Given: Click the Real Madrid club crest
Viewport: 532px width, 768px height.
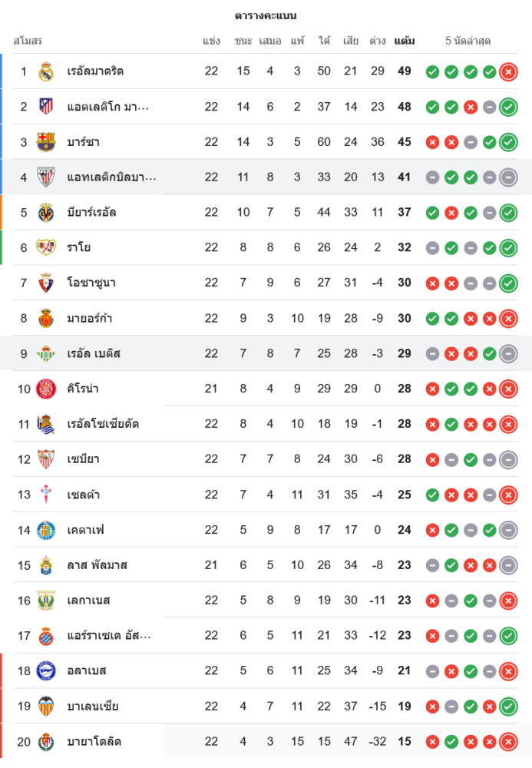Looking at the screenshot, I should coord(46,71).
